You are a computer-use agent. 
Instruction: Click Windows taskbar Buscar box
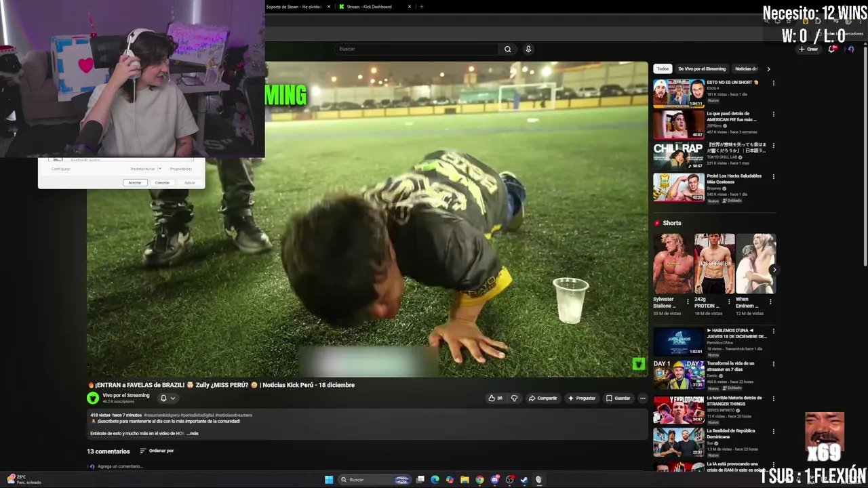pyautogui.click(x=375, y=480)
